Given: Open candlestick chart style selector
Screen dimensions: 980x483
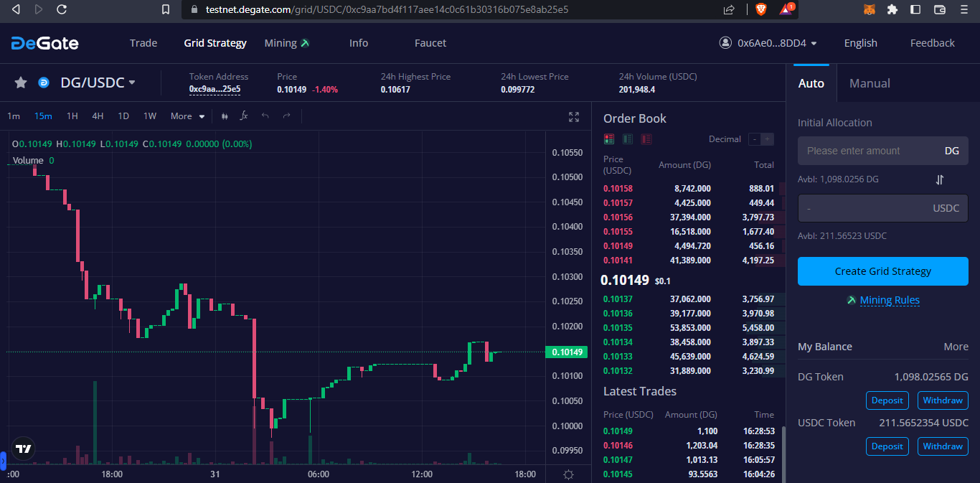Looking at the screenshot, I should [x=225, y=116].
